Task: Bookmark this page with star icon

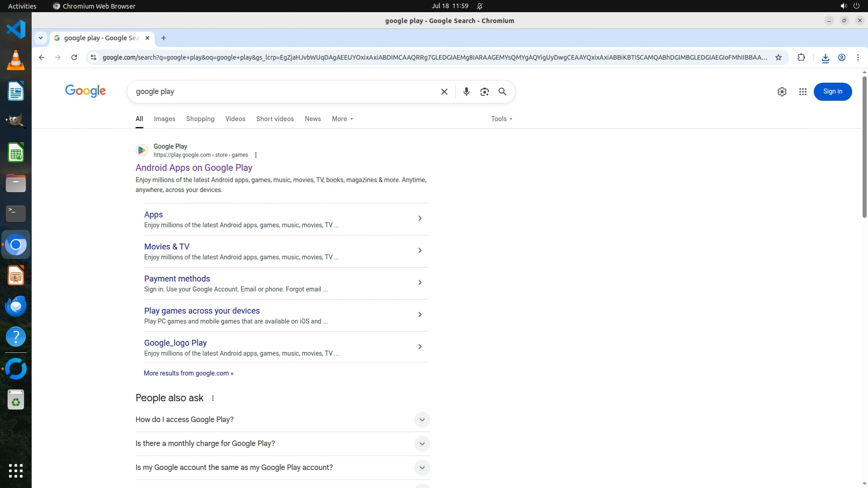Action: coord(778,57)
